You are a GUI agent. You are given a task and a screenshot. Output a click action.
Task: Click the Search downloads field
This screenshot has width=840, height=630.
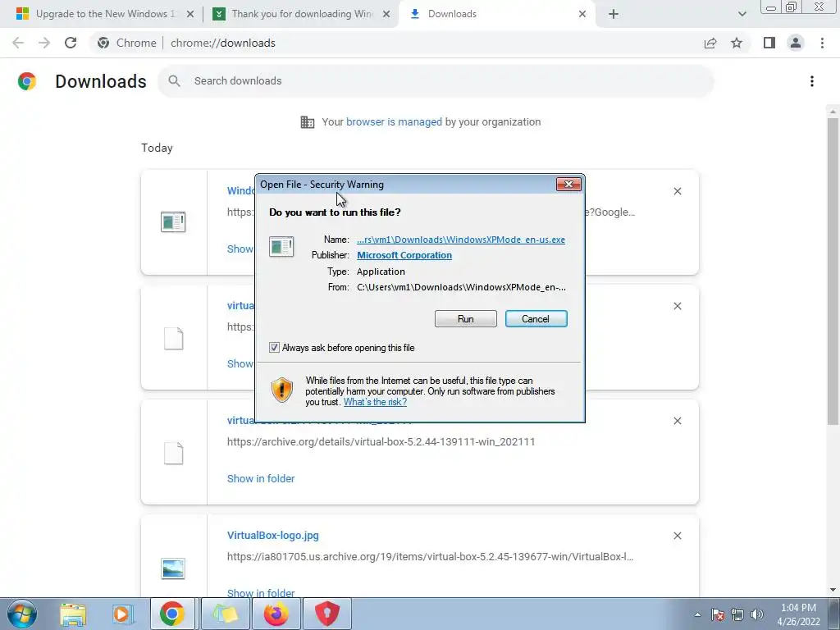[x=436, y=81]
